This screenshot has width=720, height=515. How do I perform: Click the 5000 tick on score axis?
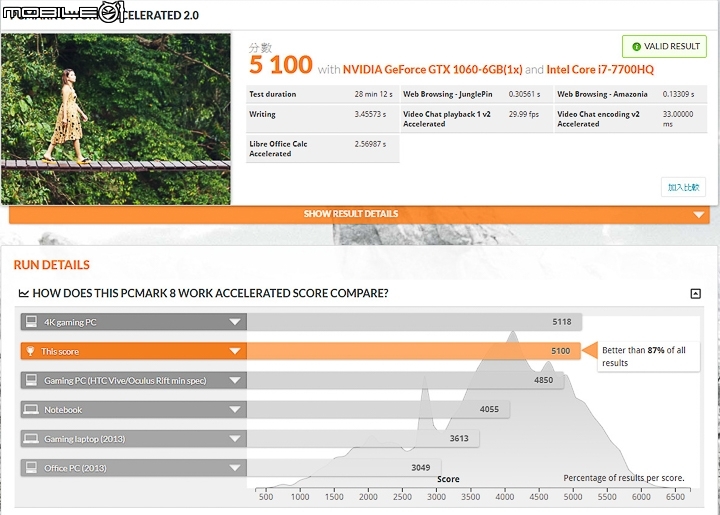click(573, 497)
